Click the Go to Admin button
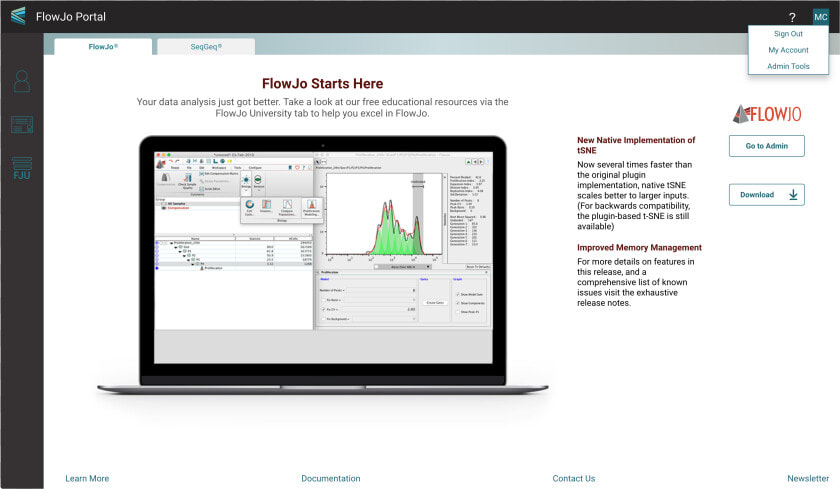Screen dimensions: 840x489 pos(767,146)
